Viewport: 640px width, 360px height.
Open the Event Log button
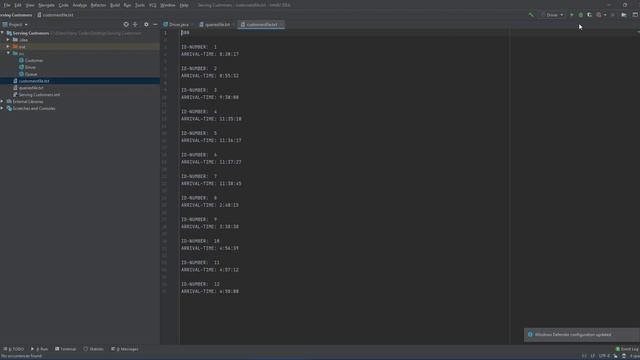tap(627, 349)
